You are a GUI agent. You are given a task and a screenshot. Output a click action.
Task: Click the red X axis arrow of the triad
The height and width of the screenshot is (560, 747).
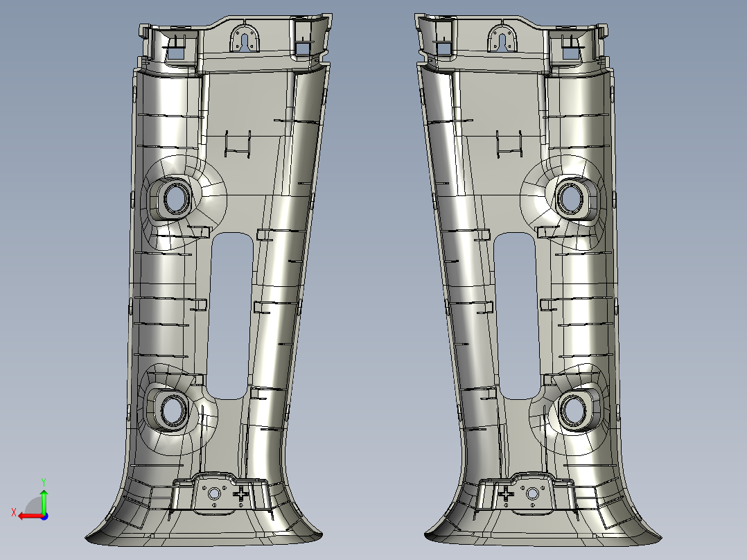click(30, 516)
